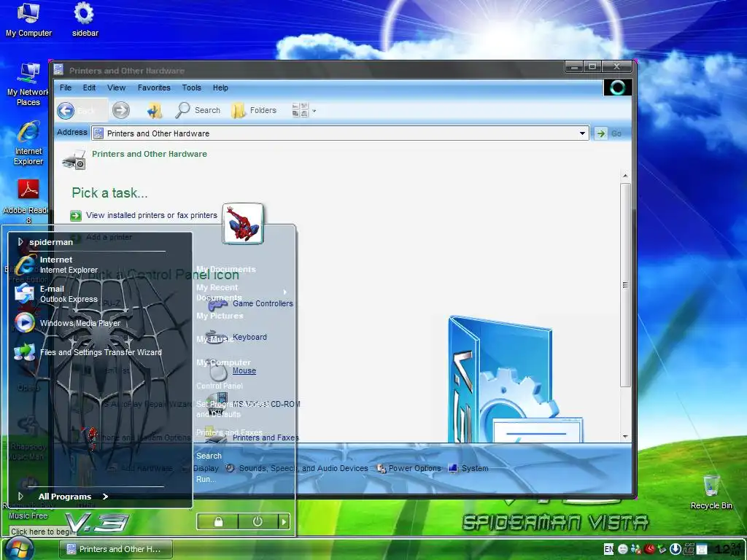Click the Up folder toolbar icon

155,111
